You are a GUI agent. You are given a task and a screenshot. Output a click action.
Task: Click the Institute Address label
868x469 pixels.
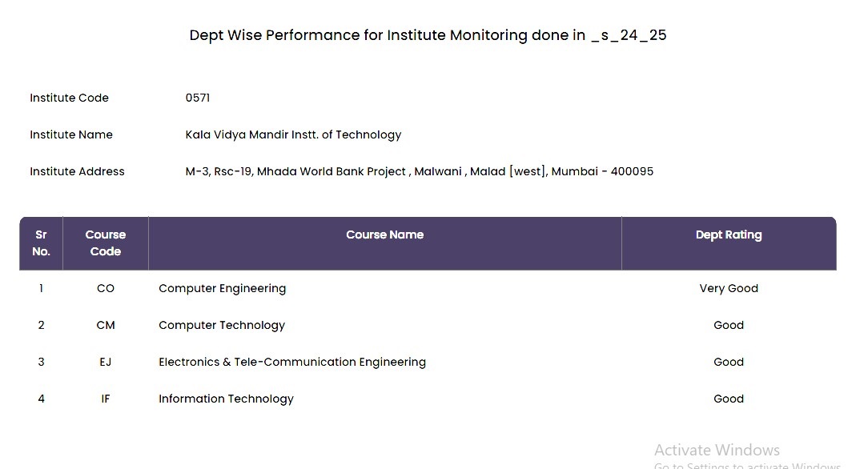pos(77,171)
